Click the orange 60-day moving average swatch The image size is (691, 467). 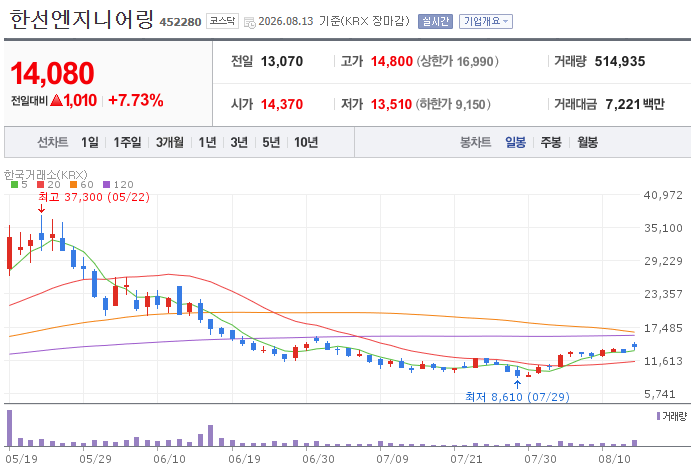73,185
